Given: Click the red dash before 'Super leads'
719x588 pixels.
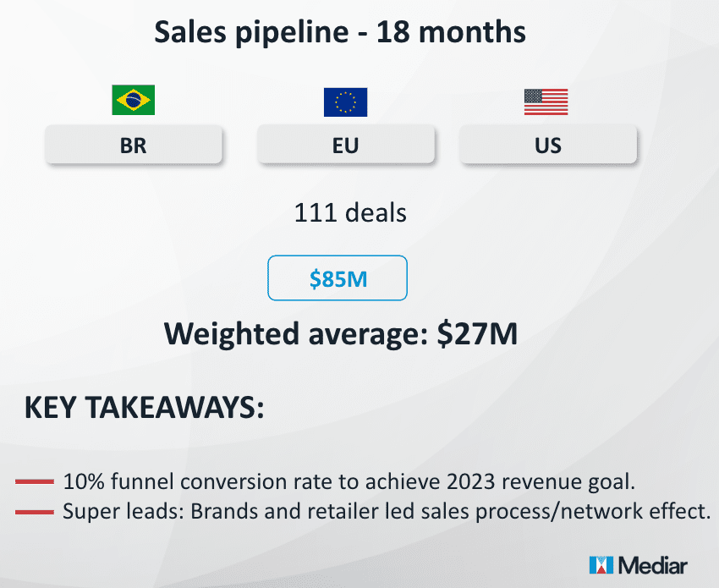Looking at the screenshot, I should click(35, 511).
